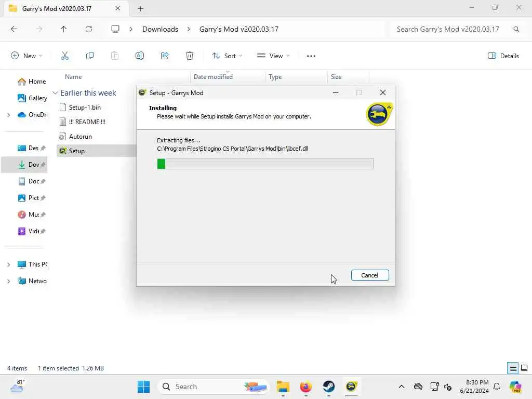Viewport: 532px width, 399px height.
Task: Open File Explorer from the taskbar
Action: click(x=283, y=387)
